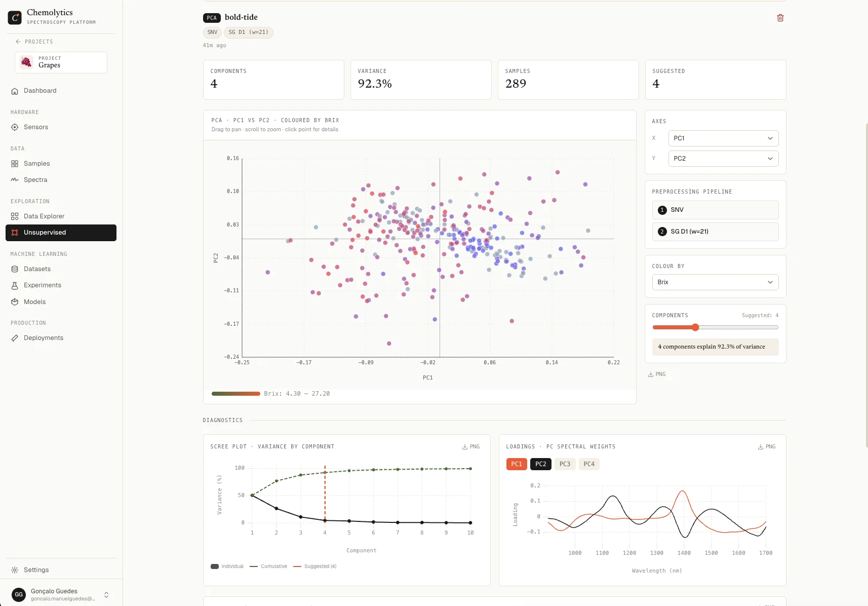Screen dimensions: 868x606
Task: Open the X axis PC1 dropdown
Action: point(723,138)
